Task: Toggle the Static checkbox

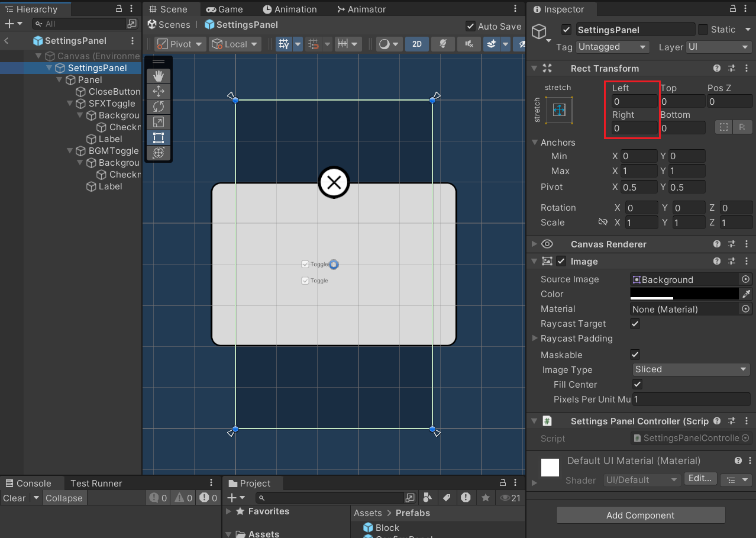Action: pos(703,30)
